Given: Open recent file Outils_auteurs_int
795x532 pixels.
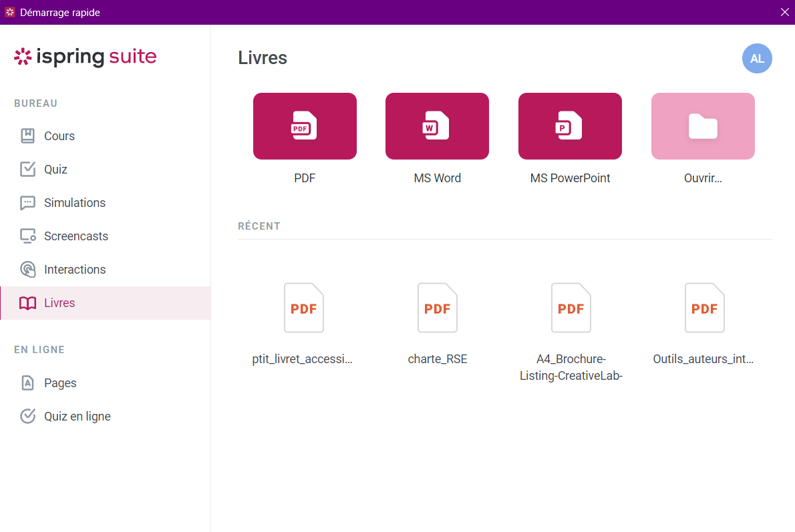Looking at the screenshot, I should click(704, 308).
